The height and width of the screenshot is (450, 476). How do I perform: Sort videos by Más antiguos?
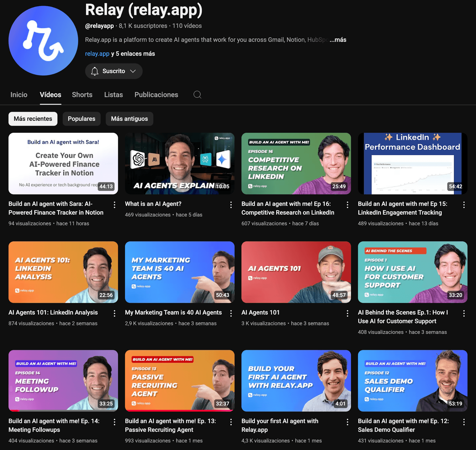[129, 119]
